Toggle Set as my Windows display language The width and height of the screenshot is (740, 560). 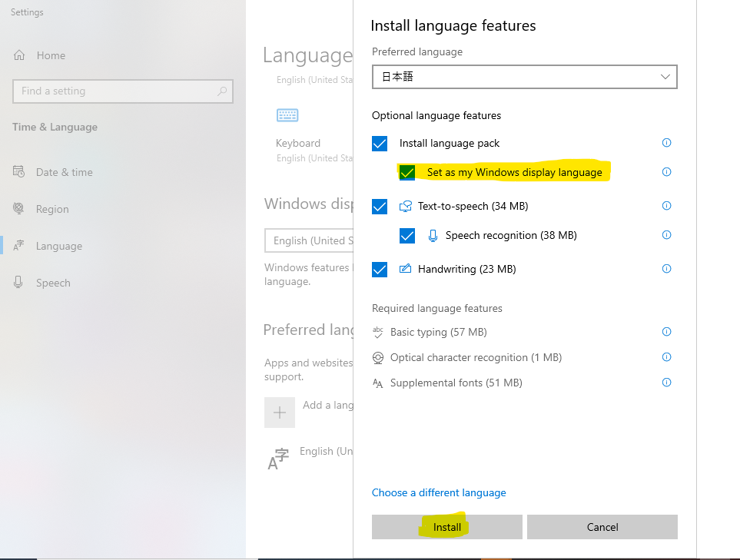407,172
